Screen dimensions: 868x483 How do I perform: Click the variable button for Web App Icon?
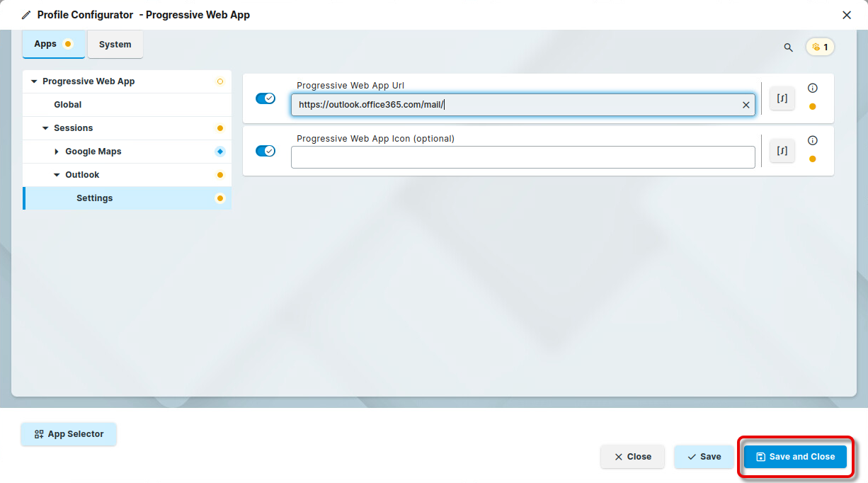[x=782, y=151]
